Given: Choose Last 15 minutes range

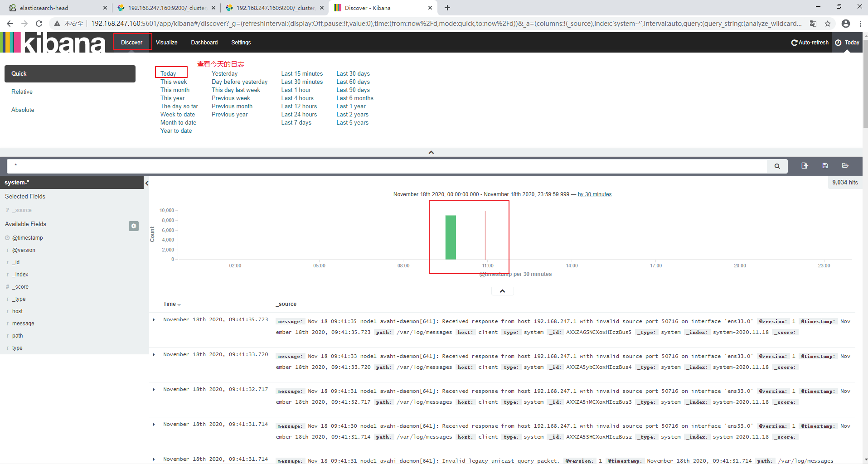Looking at the screenshot, I should (302, 74).
